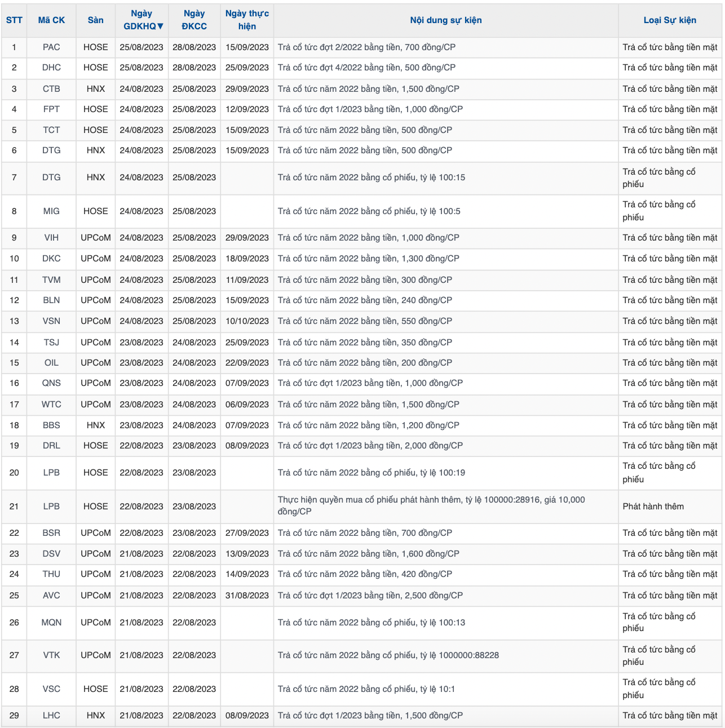725x728 pixels.
Task: Sort by Ngày thực hiện header
Action: click(x=247, y=20)
